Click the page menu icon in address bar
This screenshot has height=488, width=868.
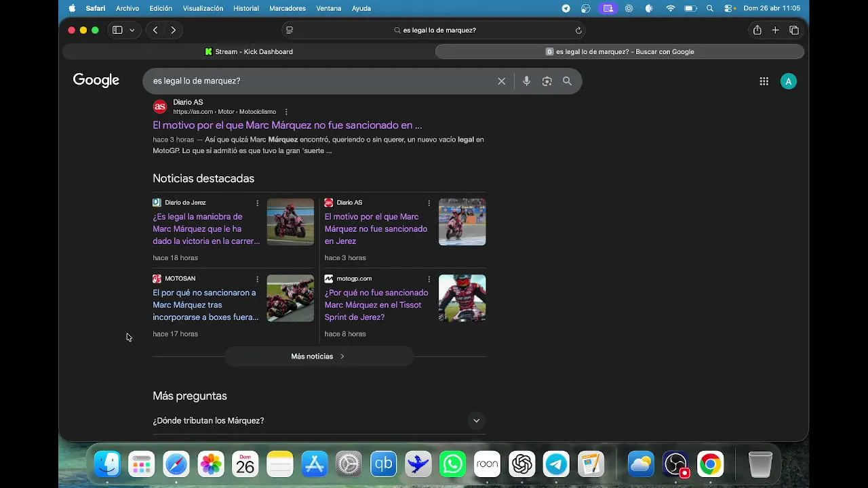pos(290,30)
